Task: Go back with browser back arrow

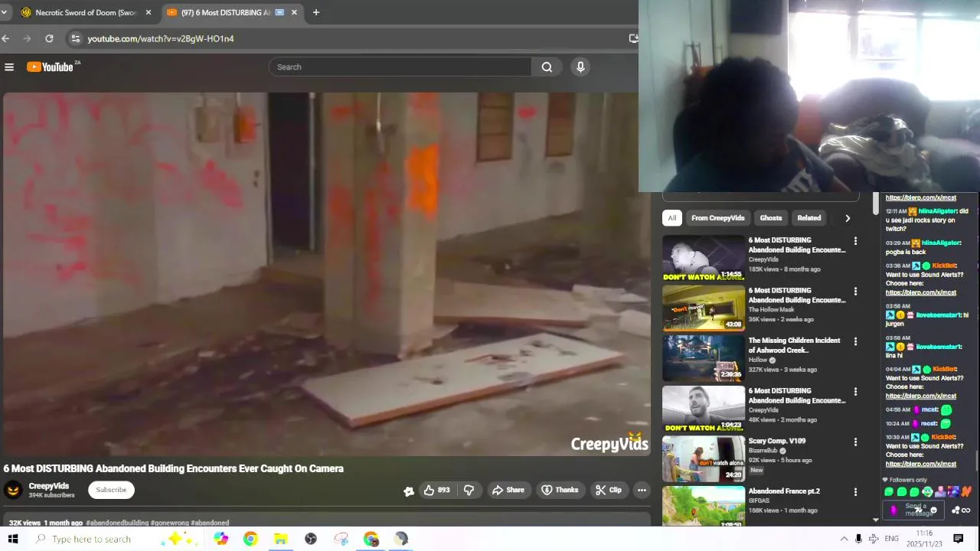Action: coord(6,38)
